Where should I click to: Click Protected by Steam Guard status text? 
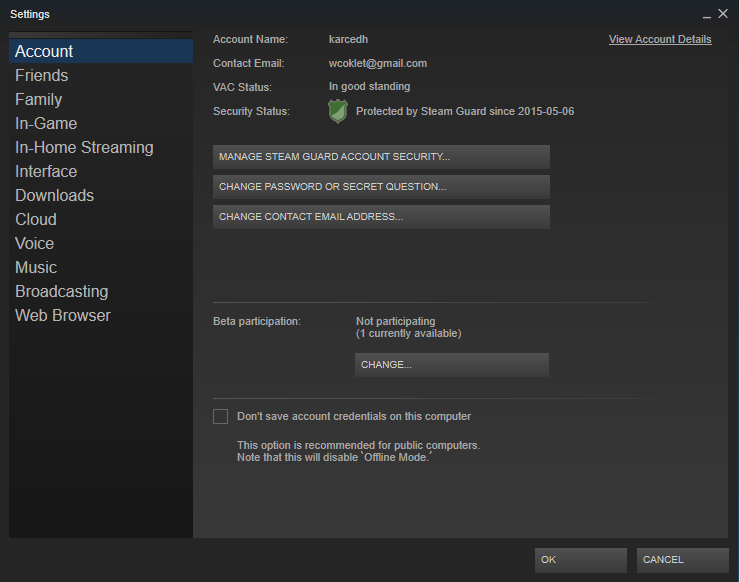465,111
